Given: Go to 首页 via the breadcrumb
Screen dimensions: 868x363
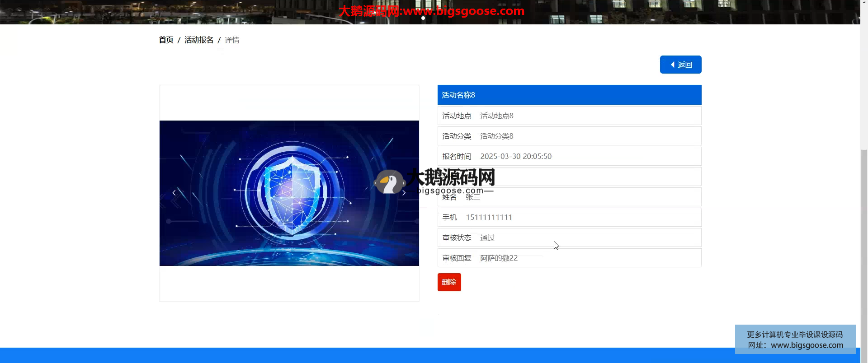Looking at the screenshot, I should [x=166, y=40].
